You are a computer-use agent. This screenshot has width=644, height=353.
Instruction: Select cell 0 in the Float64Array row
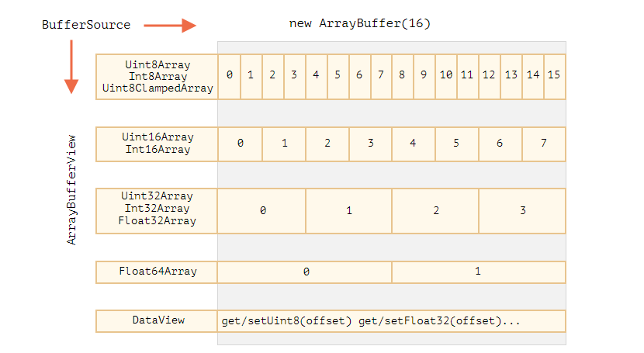point(305,272)
